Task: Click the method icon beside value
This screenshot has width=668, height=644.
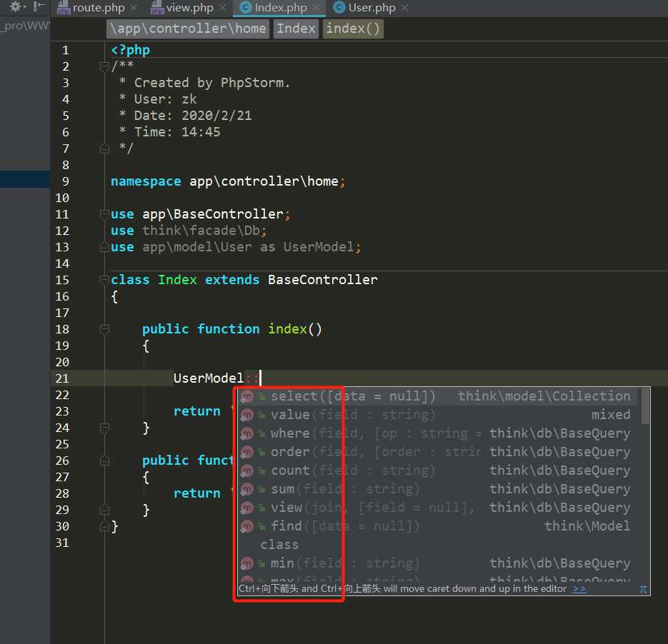Action: click(x=247, y=415)
